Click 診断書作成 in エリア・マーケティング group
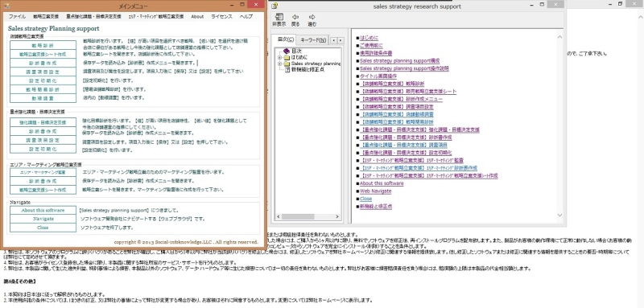644x308 pixels. (x=43, y=181)
